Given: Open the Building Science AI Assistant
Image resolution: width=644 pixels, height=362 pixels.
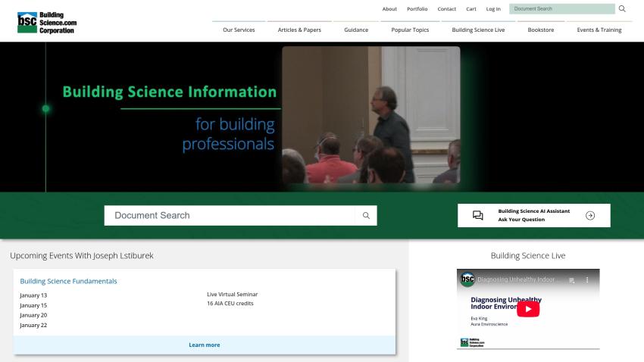Looking at the screenshot, I should pos(534,216).
